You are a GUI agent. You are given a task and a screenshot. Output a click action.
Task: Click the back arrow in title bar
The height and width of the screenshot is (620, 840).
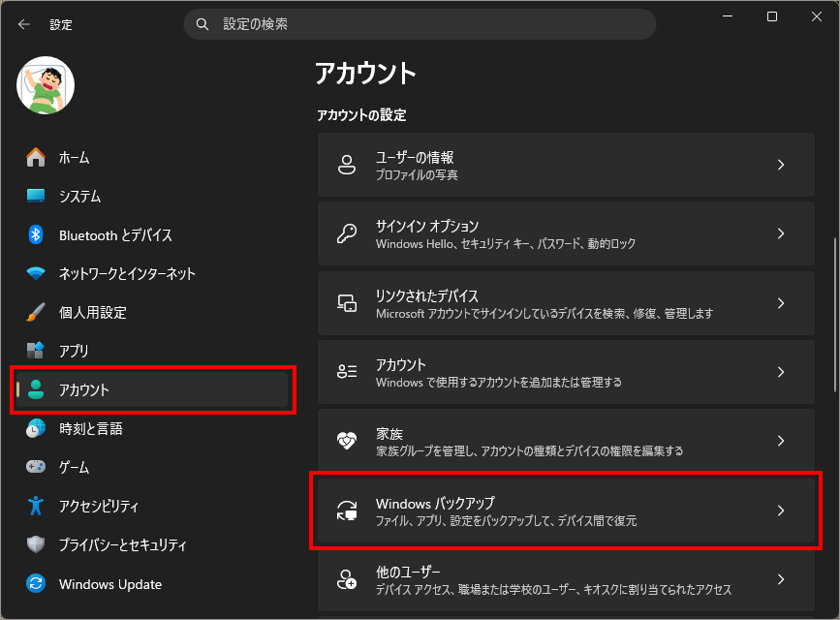(x=24, y=24)
